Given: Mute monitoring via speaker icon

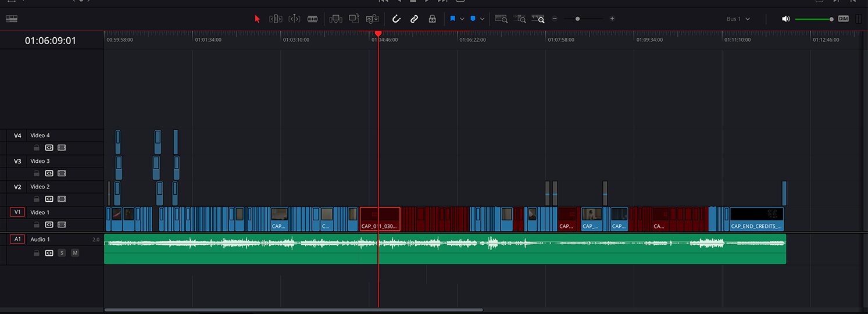Looking at the screenshot, I should point(786,19).
